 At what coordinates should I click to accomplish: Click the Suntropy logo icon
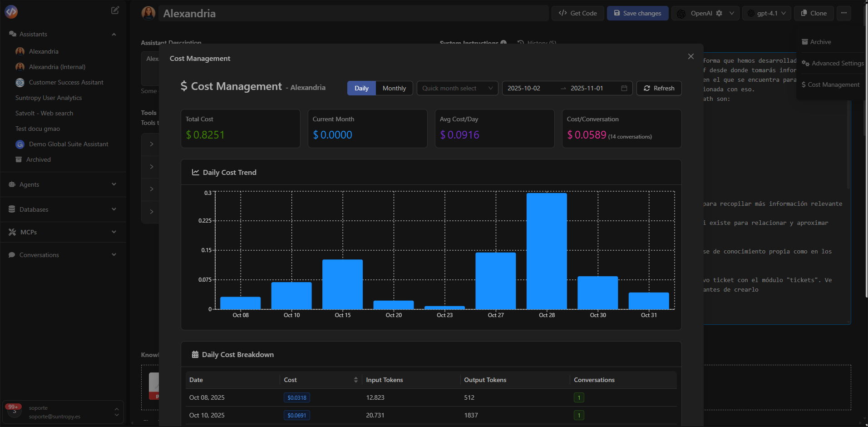(11, 12)
